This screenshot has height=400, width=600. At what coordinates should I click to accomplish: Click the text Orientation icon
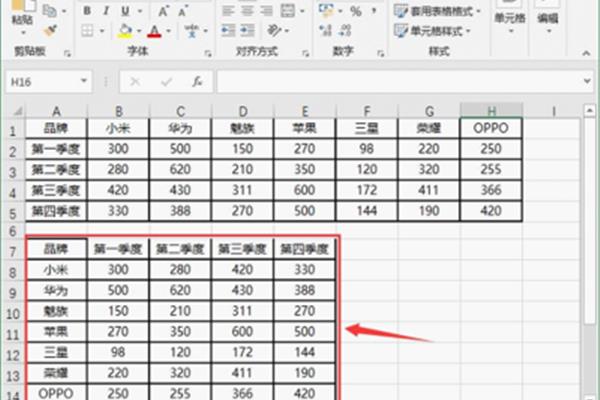click(x=274, y=31)
